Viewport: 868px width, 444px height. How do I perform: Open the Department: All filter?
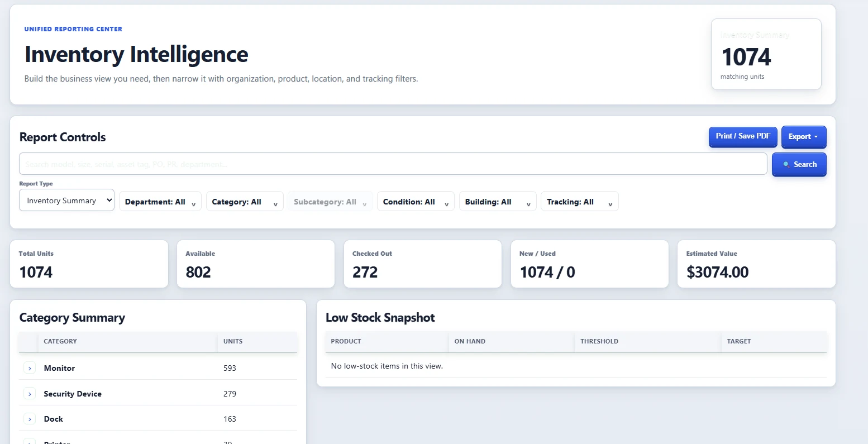160,202
